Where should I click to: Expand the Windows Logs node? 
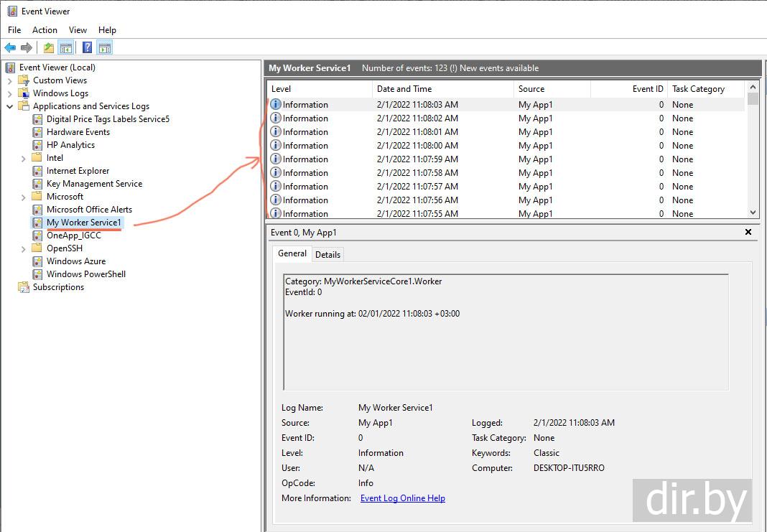tap(10, 93)
